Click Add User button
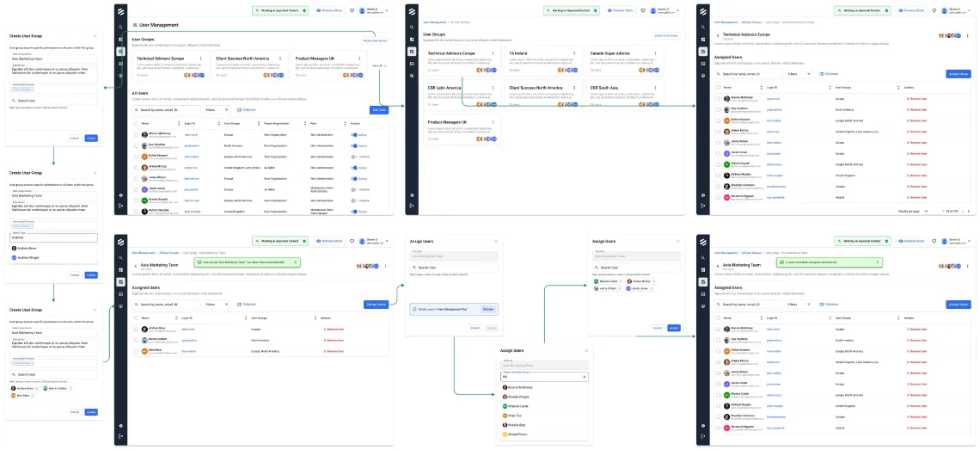Screen dimensions: 980x450 tap(379, 109)
